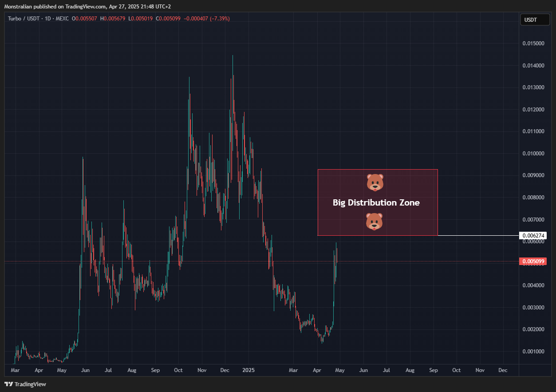
Task: Click the TradingView logo at bottom left
Action: tap(25, 384)
